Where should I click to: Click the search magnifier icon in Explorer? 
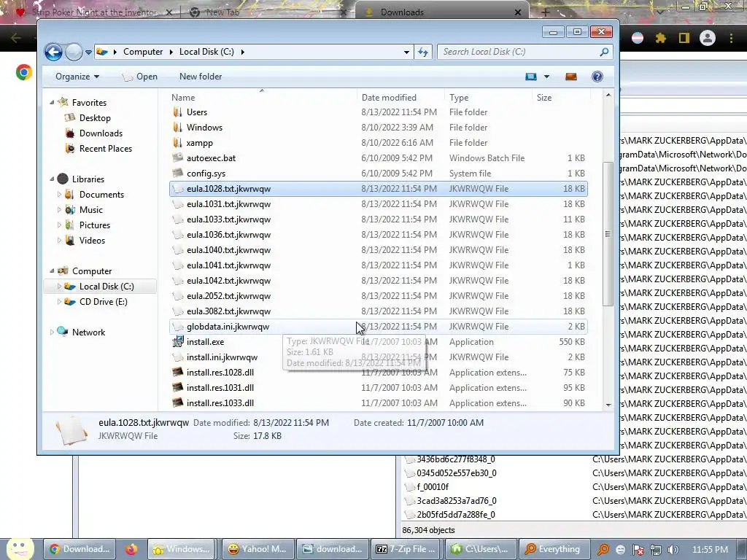604,52
